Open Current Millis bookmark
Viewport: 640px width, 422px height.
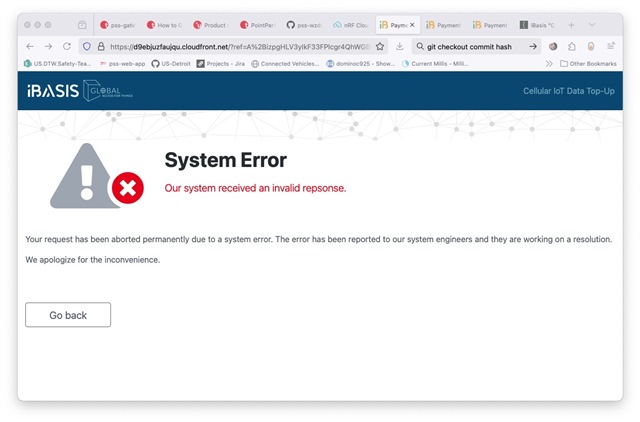pos(435,64)
